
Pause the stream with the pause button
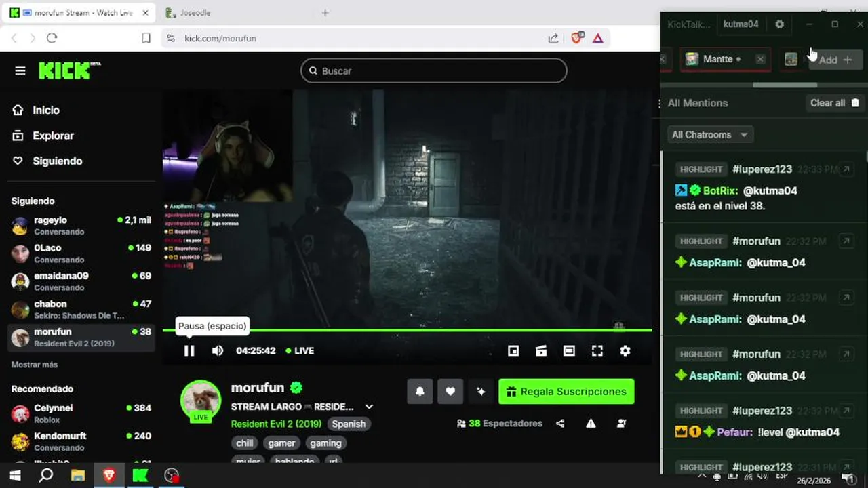pyautogui.click(x=189, y=350)
